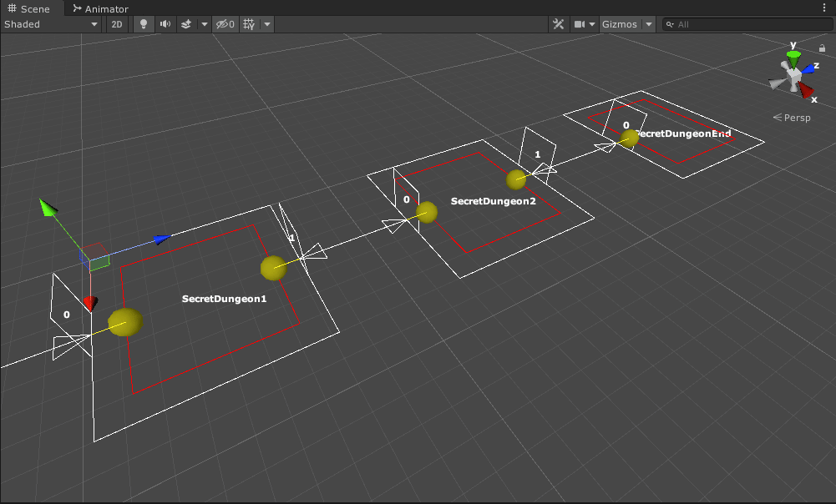Toggle scene lighting with the lightbulb icon
Image resolution: width=836 pixels, height=504 pixels.
(x=144, y=24)
